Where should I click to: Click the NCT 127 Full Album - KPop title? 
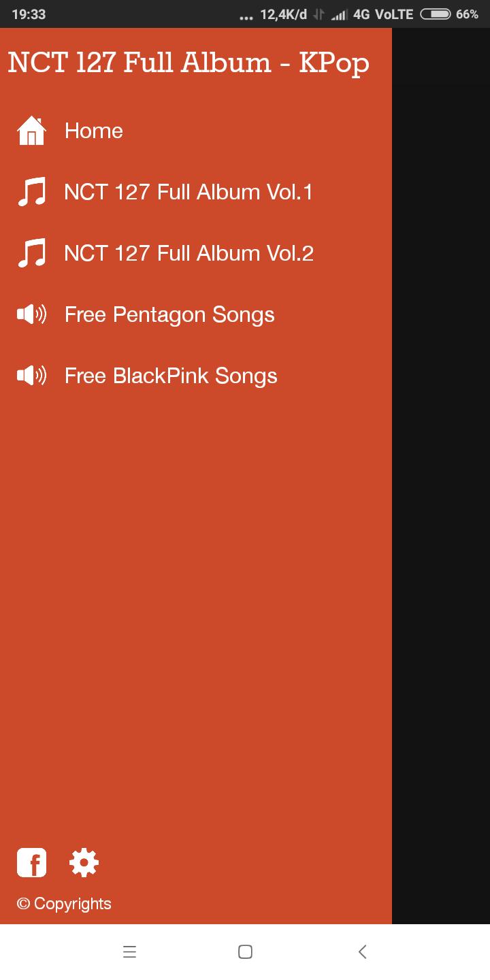[x=189, y=63]
